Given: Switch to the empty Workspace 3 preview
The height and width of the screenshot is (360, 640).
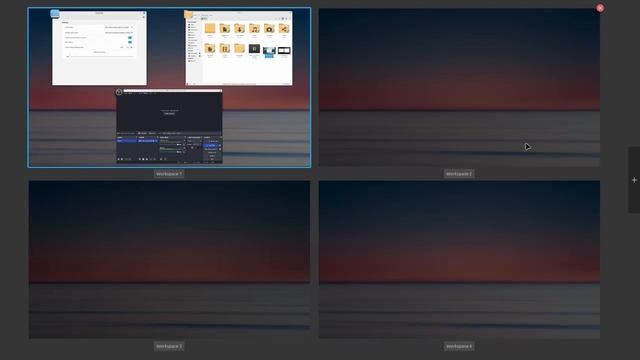Looking at the screenshot, I should [169, 260].
